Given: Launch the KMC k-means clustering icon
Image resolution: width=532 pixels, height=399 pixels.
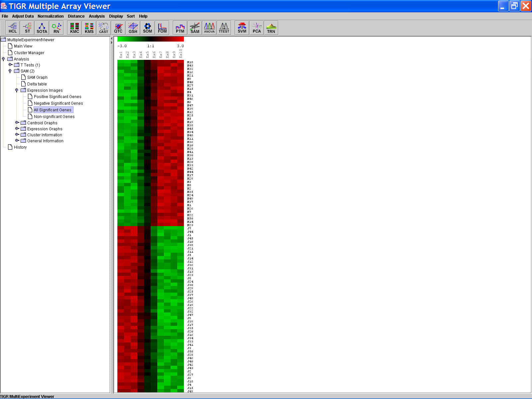Looking at the screenshot, I should pyautogui.click(x=74, y=28).
